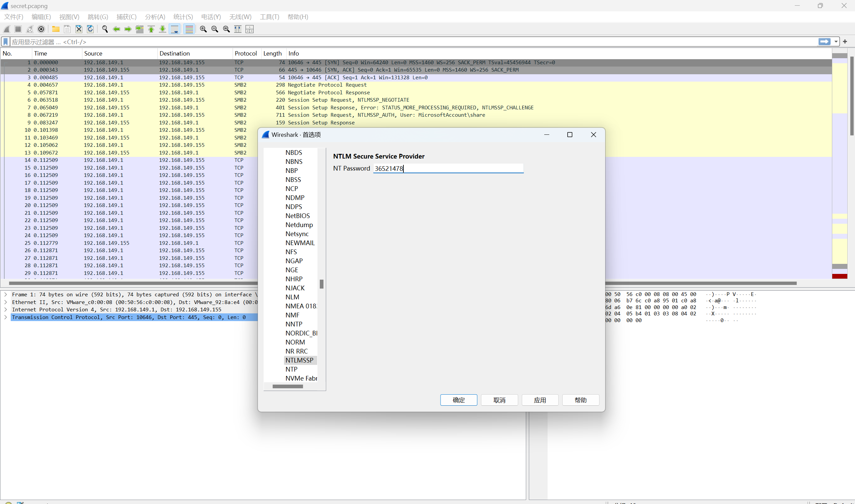855x504 pixels.
Task: Open display filter history dropdown
Action: (836, 42)
